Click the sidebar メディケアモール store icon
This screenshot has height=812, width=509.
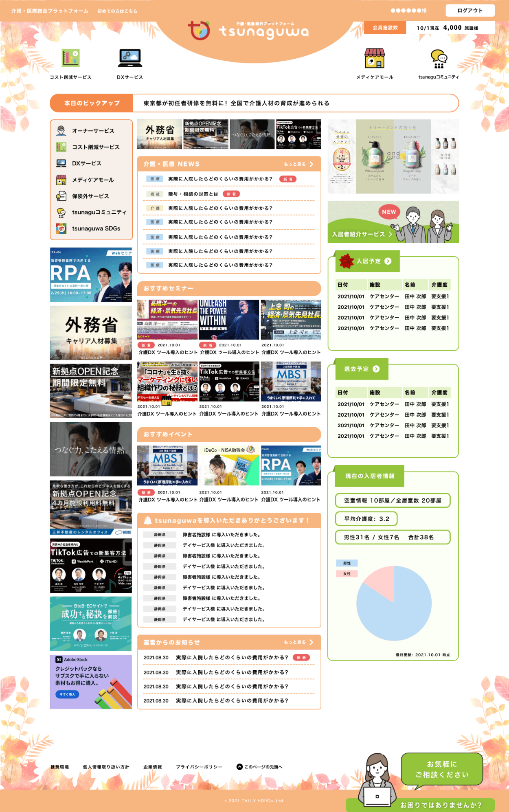click(61, 180)
